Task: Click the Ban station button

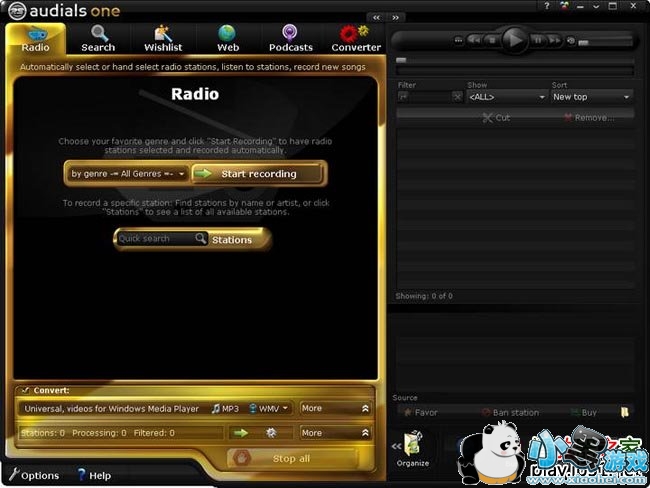Action: [x=511, y=413]
